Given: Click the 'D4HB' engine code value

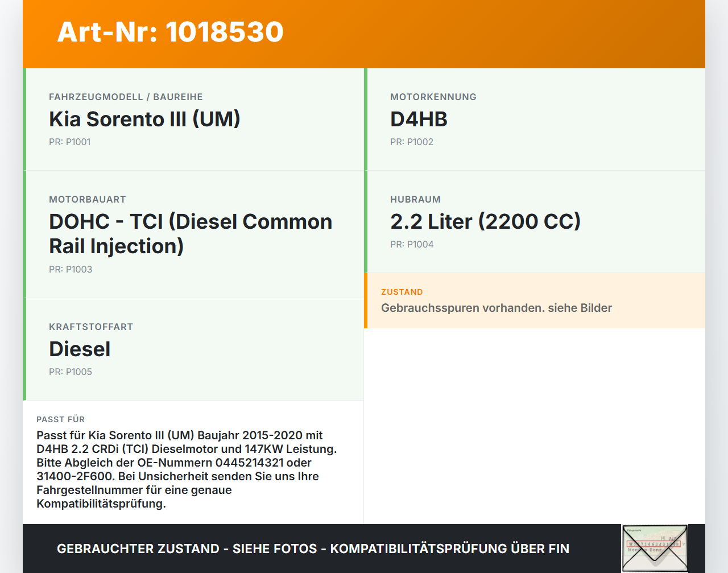Looking at the screenshot, I should 419,119.
